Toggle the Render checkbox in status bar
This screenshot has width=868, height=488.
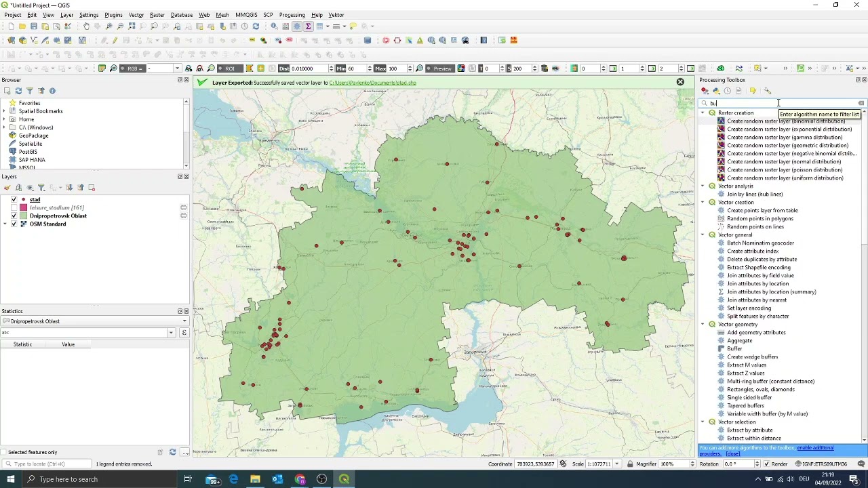click(x=766, y=464)
